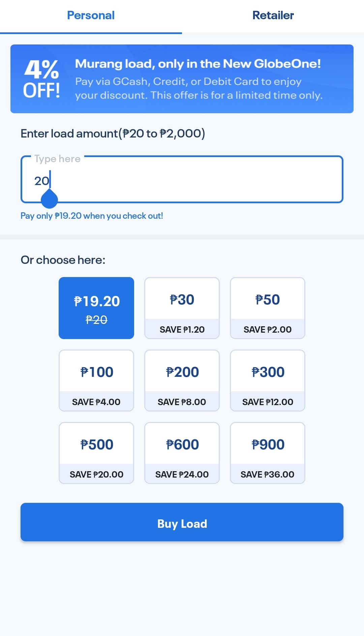Tap the strikethrough ₱20 original price
This screenshot has width=364, height=636.
[x=96, y=320]
